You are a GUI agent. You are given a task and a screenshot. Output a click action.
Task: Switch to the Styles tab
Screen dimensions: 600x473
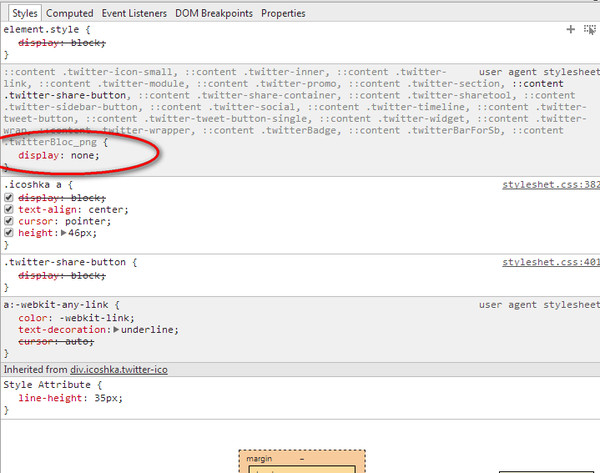pos(25,13)
